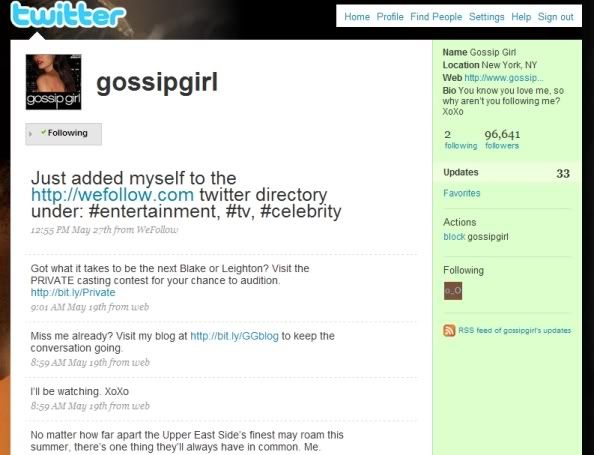Toggle the Following status button

pos(64,134)
